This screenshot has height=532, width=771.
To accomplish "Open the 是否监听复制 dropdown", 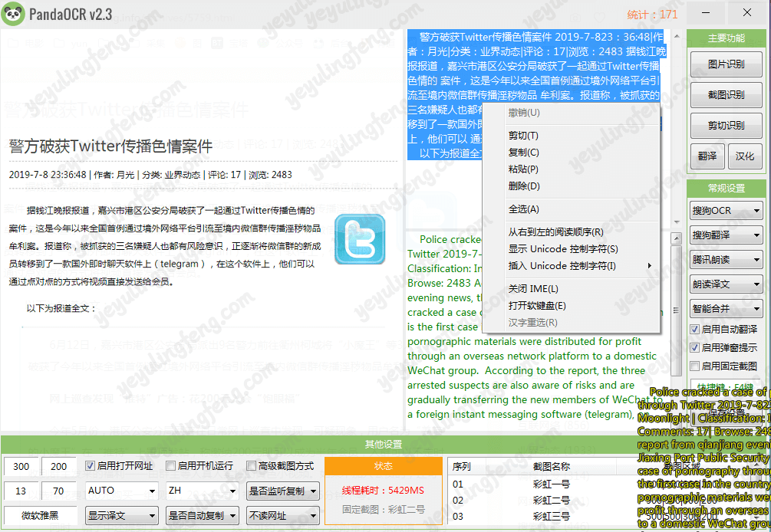I will (x=283, y=491).
